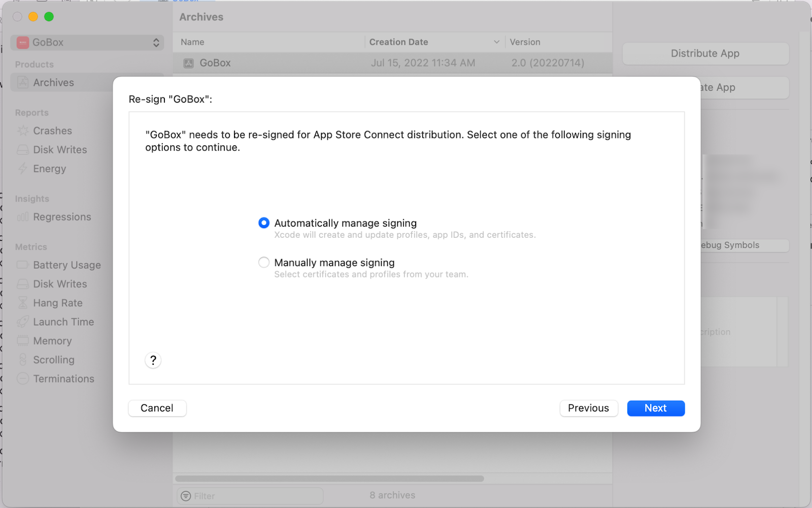Viewport: 812px width, 508px height.
Task: Click the GoBox archive row icon
Action: tap(189, 63)
